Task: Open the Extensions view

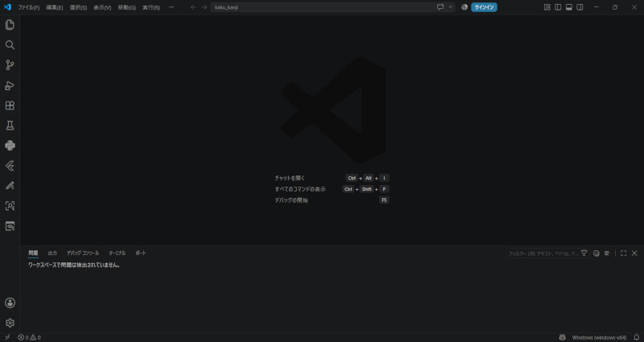Action: coord(10,105)
